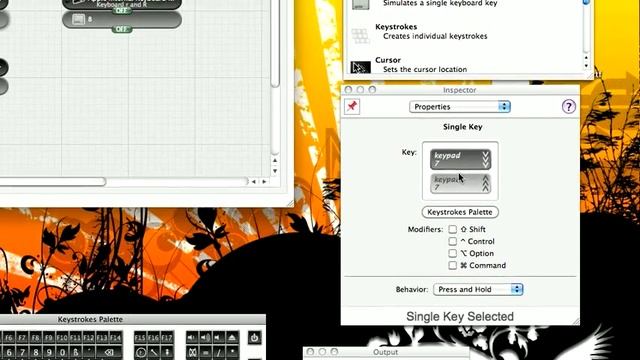
Task: Click the ß key in Keystrokes Palette
Action: (76, 352)
